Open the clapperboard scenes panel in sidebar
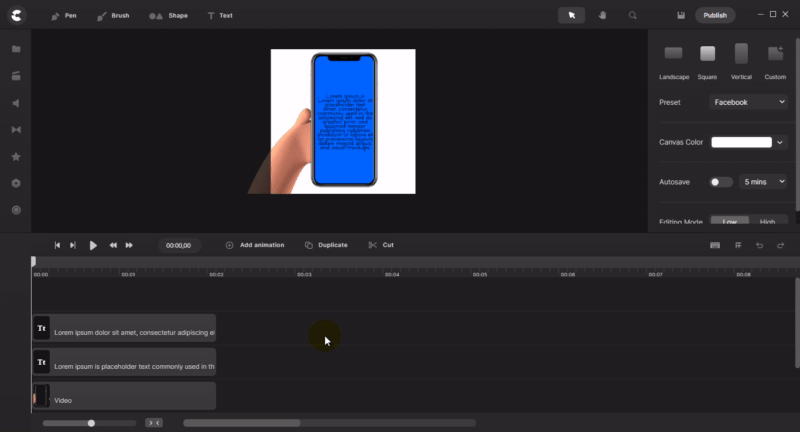This screenshot has height=432, width=800. pos(16,76)
